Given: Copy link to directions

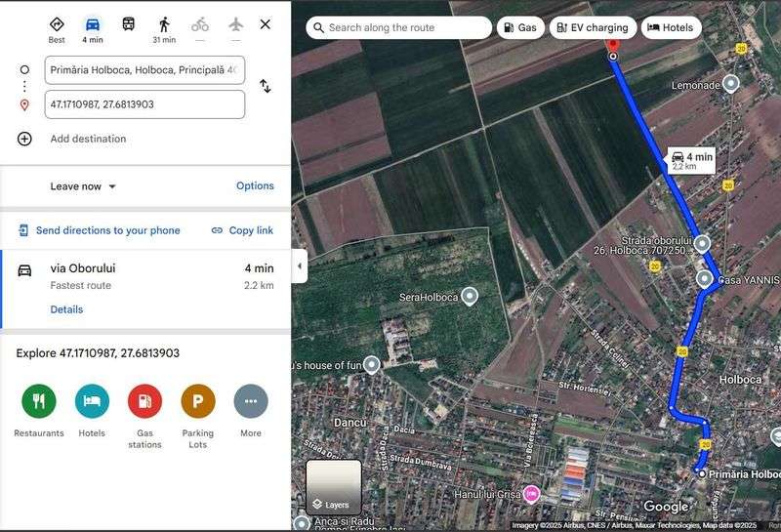Looking at the screenshot, I should pos(242,230).
